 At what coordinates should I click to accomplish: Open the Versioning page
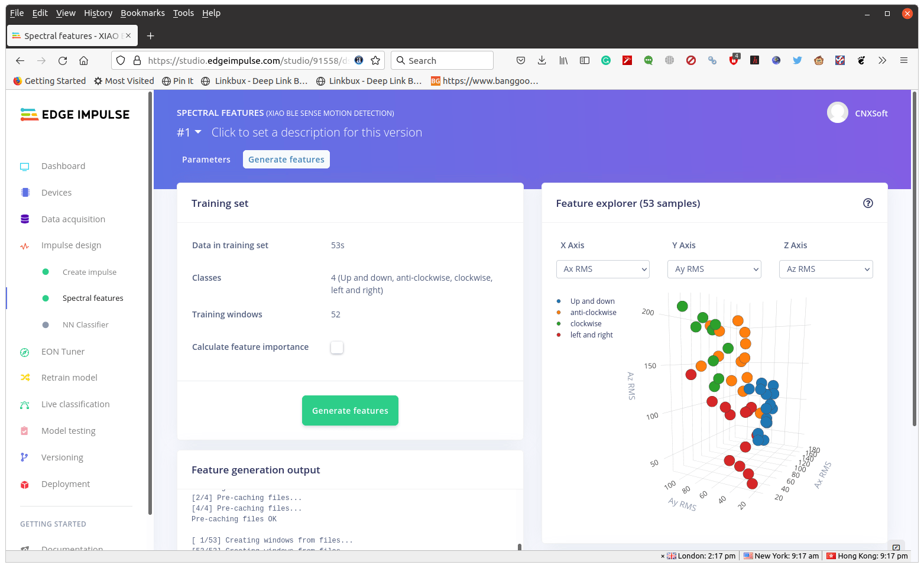pos(62,457)
